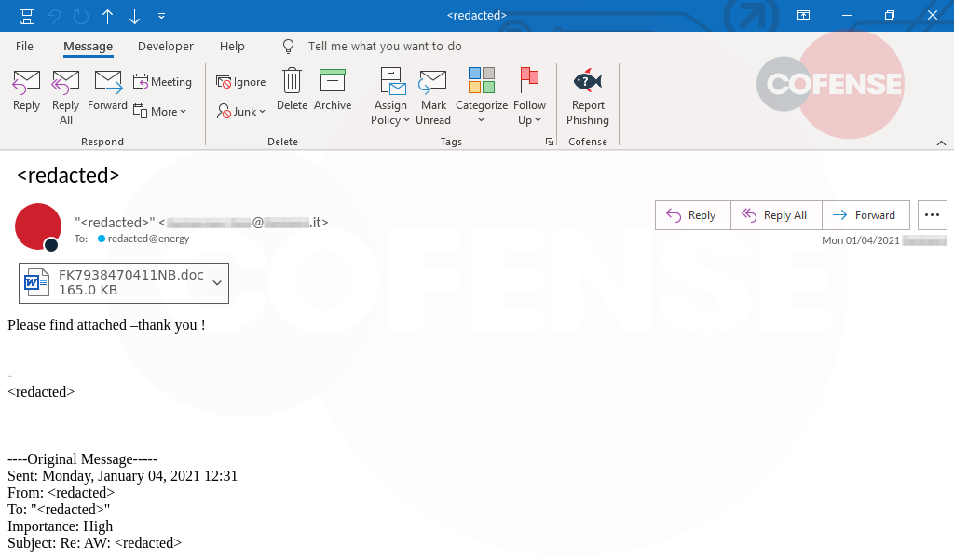Image resolution: width=954 pixels, height=560 pixels.
Task: Open the File tab
Action: click(x=24, y=47)
